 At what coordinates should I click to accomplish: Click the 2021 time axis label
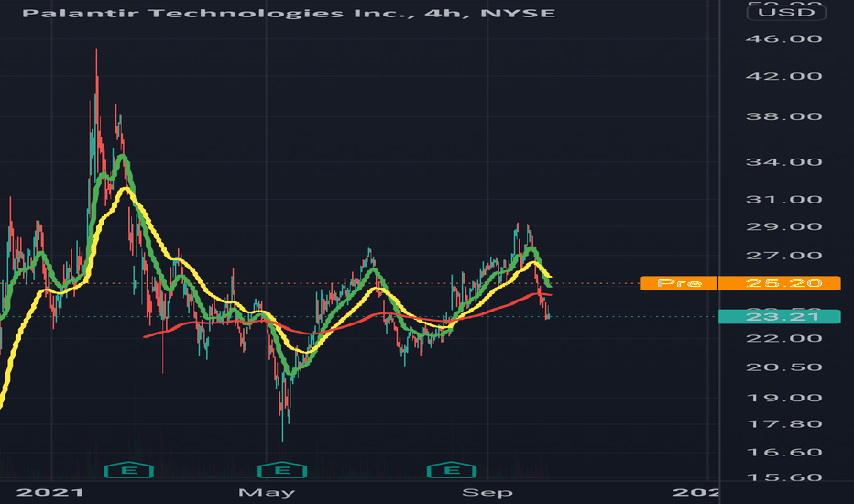pyautogui.click(x=50, y=493)
